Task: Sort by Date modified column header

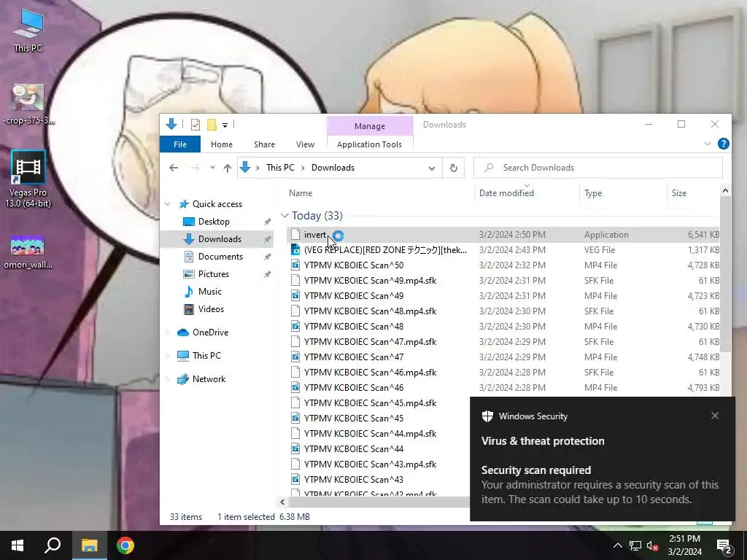Action: (x=506, y=192)
